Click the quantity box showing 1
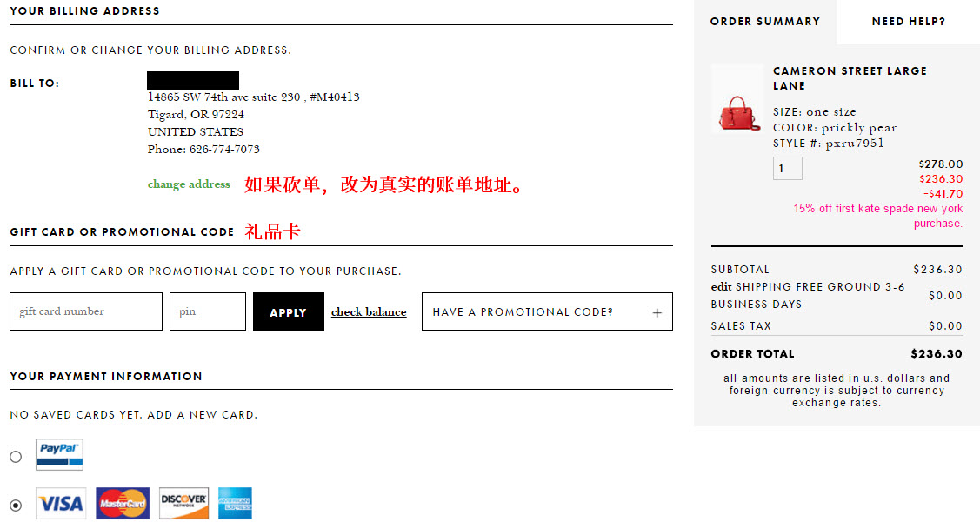980x529 pixels. pos(788,168)
